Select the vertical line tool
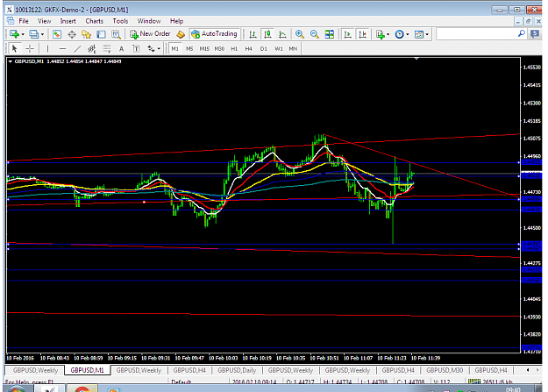This screenshot has height=392, width=548. click(x=47, y=49)
